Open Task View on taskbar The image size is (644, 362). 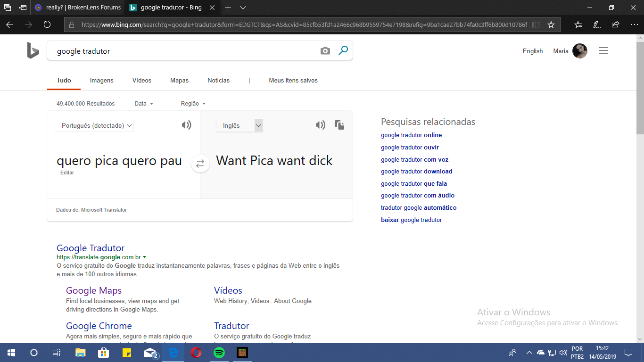click(57, 353)
